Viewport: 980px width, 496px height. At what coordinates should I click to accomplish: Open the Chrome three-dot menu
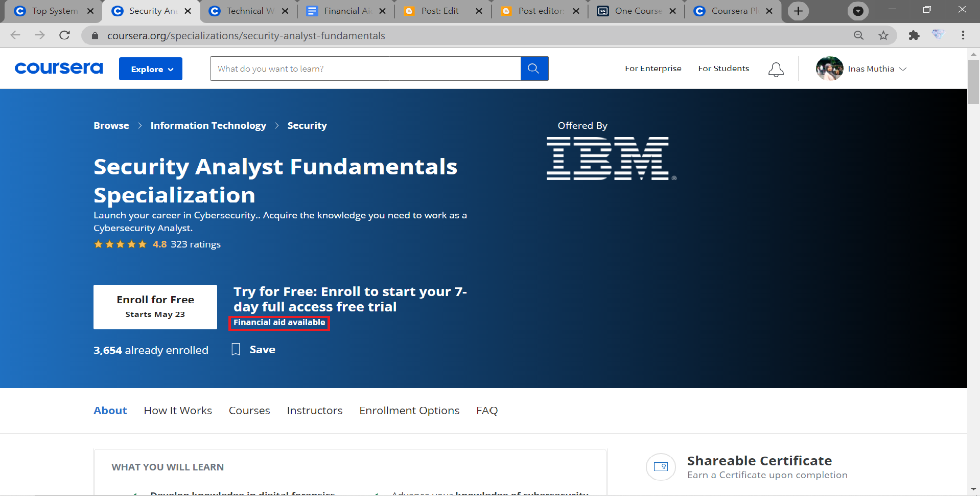click(x=963, y=35)
